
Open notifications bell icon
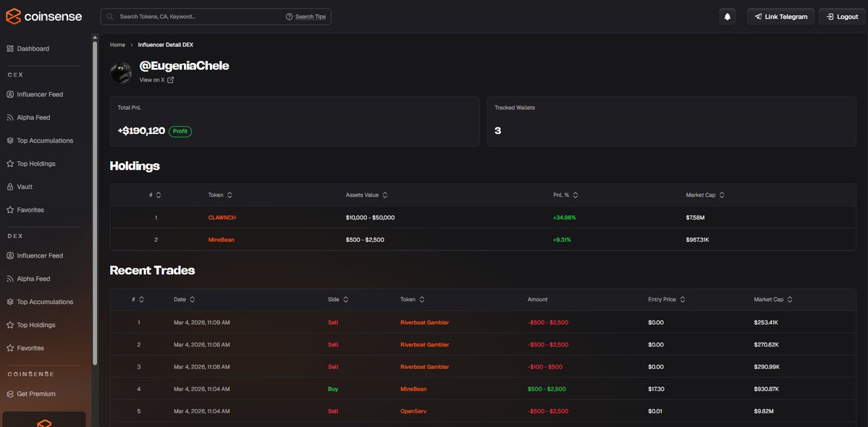tap(728, 17)
